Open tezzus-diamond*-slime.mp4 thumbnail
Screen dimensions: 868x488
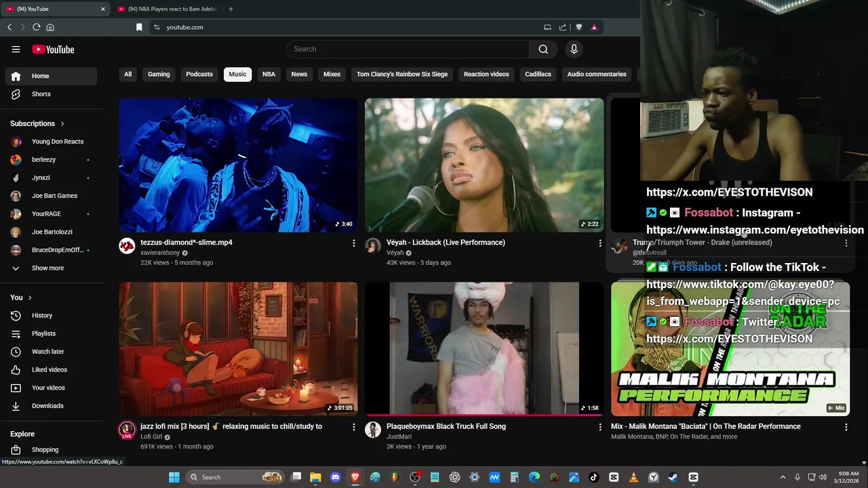tap(238, 165)
